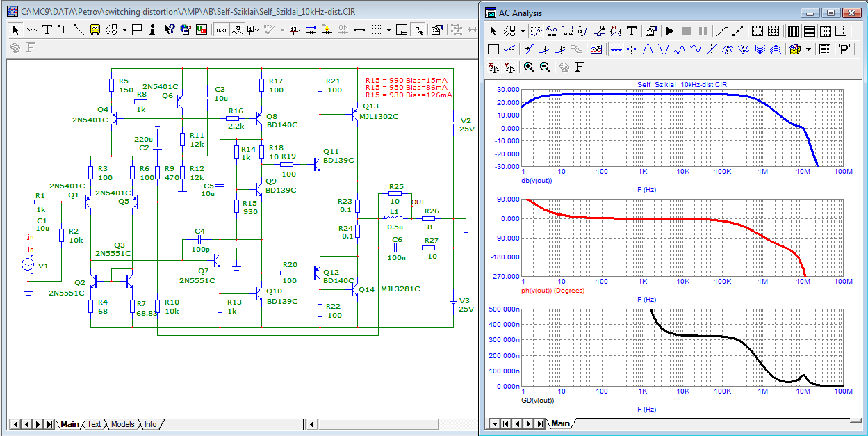
Task: Click the Info mode icon
Action: 152,30
